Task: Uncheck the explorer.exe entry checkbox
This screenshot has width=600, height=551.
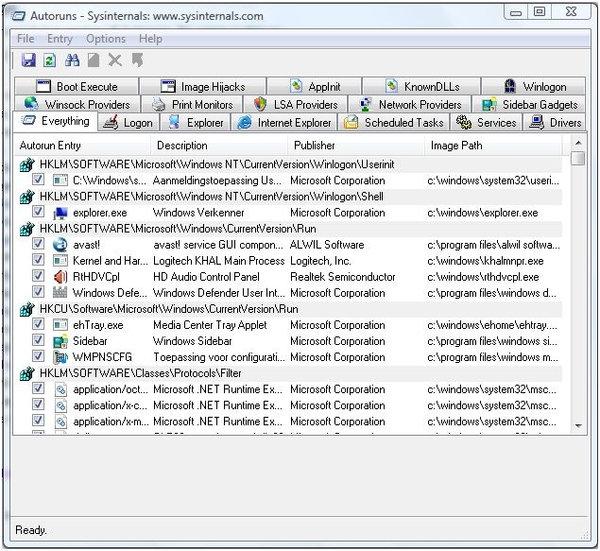Action: (x=38, y=211)
